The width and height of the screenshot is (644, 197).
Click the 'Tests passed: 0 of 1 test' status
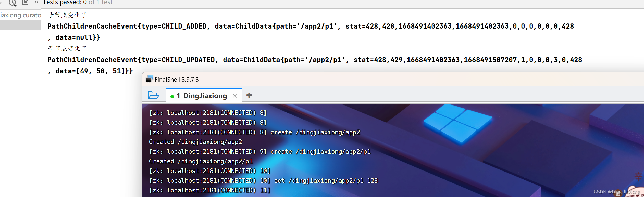(78, 2)
